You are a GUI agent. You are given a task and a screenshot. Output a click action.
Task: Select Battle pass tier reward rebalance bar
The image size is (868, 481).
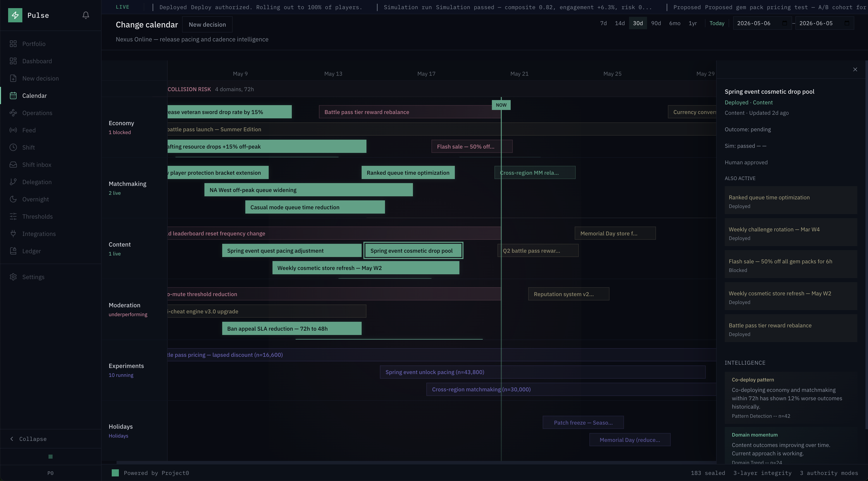(410, 112)
